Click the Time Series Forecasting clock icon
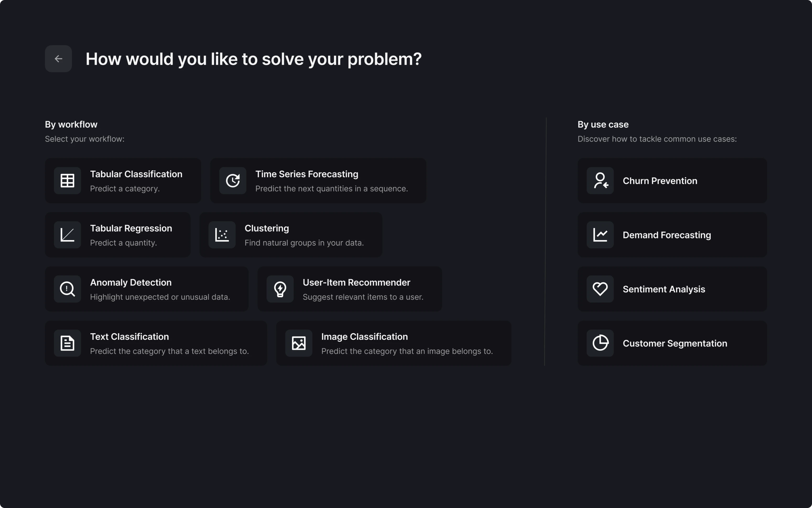 tap(233, 180)
